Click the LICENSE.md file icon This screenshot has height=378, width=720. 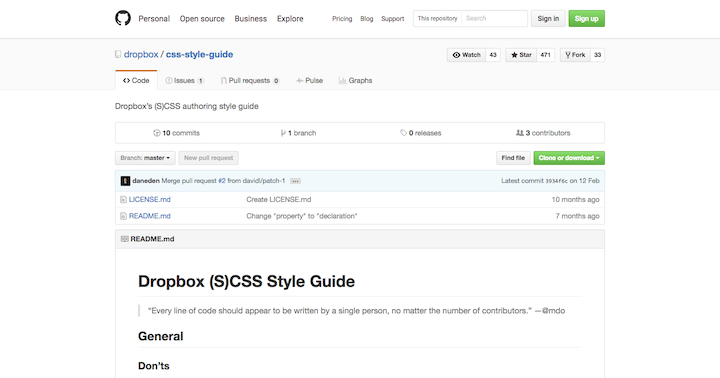point(123,199)
